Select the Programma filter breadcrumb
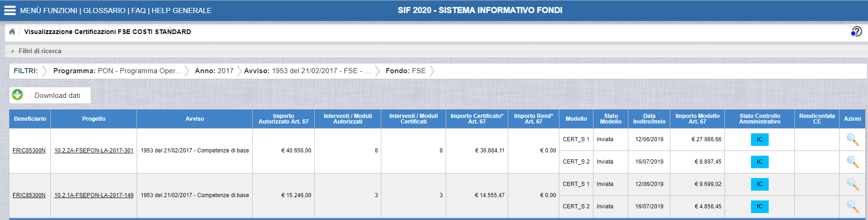 click(x=117, y=71)
